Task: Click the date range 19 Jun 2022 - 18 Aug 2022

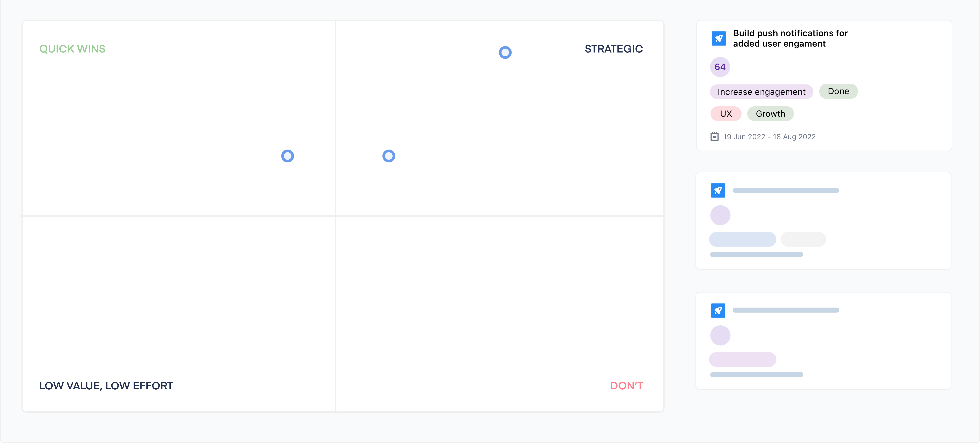Action: tap(769, 137)
